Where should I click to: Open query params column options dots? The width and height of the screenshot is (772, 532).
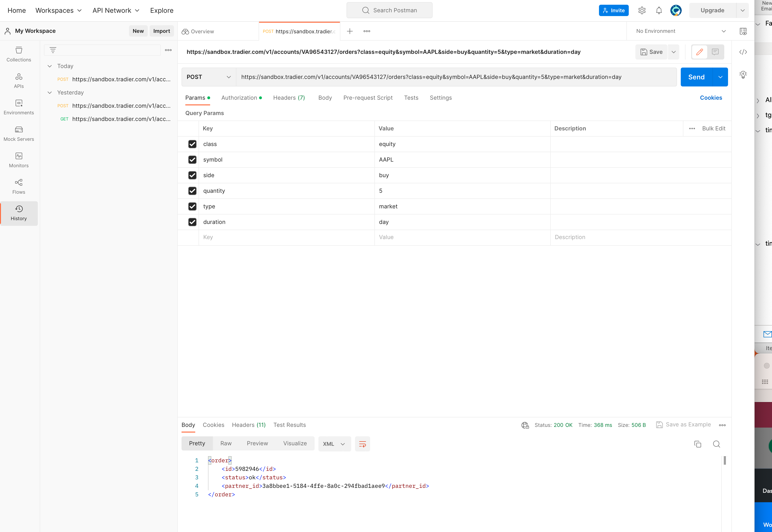click(x=692, y=129)
